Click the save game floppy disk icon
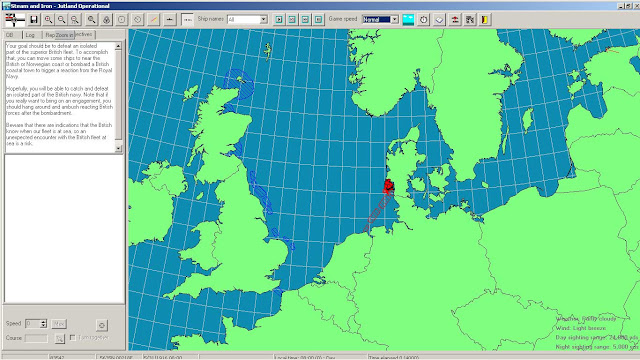This screenshot has width=640, height=360. click(34, 19)
